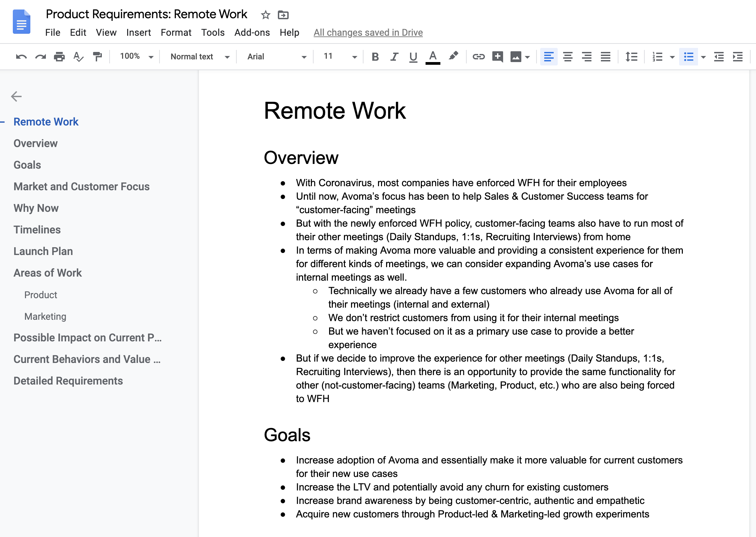Screen dimensions: 756x537
Task: Open the 100% zoom dropdown
Action: pos(137,57)
